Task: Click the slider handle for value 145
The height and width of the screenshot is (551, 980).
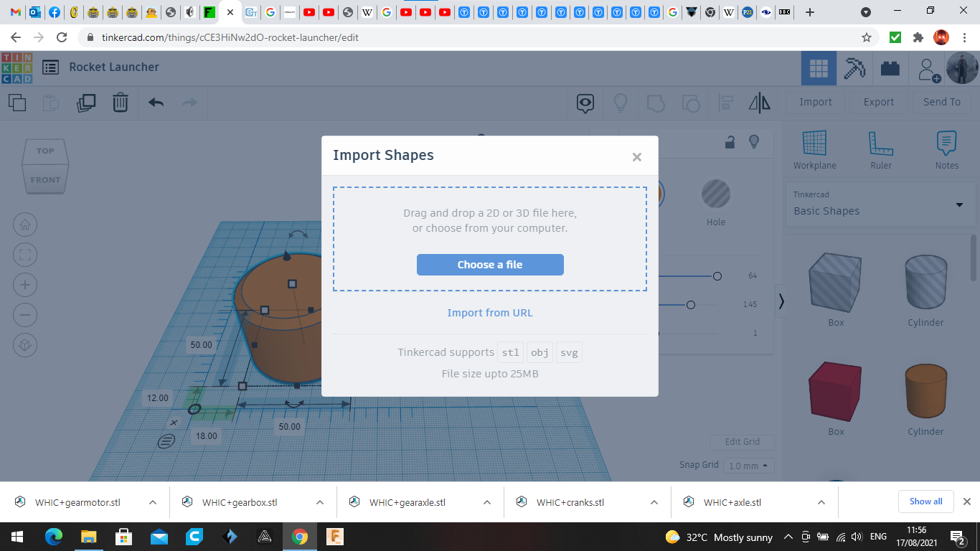Action: point(690,305)
